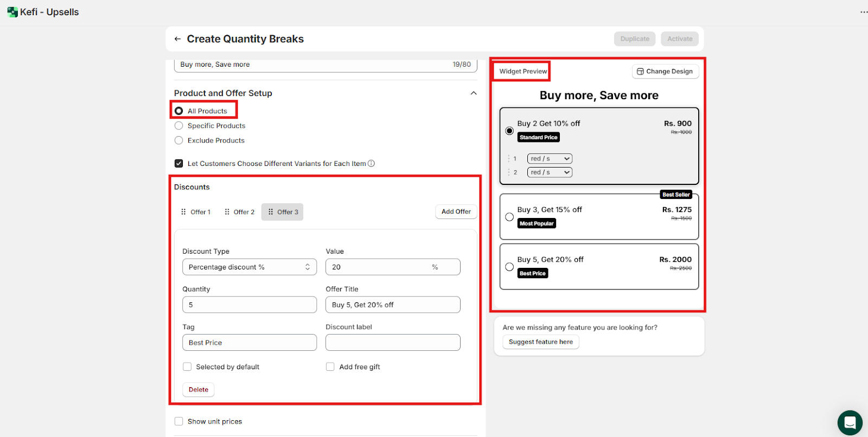Select the Specific Products radio option
The image size is (868, 437).
179,126
